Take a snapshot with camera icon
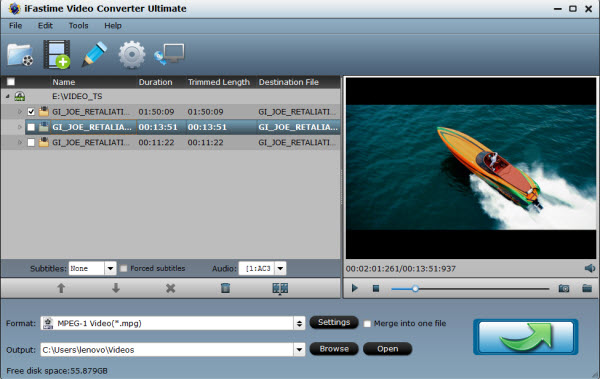600x379 pixels. click(x=564, y=288)
